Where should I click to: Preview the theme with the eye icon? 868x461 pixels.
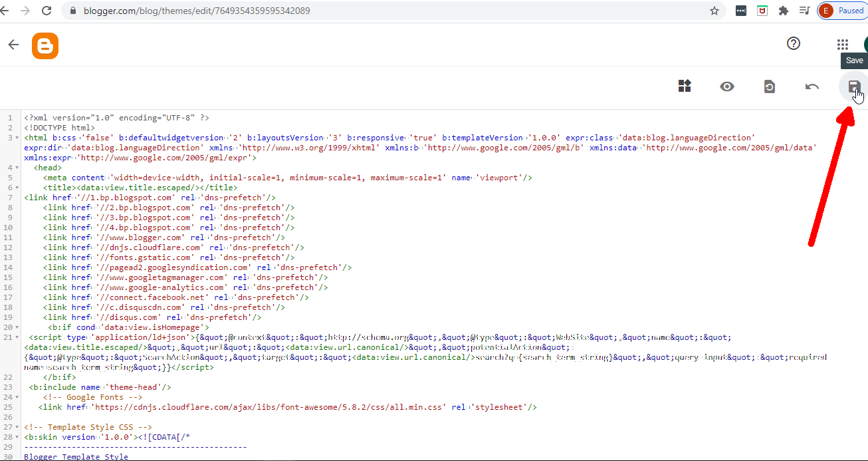coord(727,86)
